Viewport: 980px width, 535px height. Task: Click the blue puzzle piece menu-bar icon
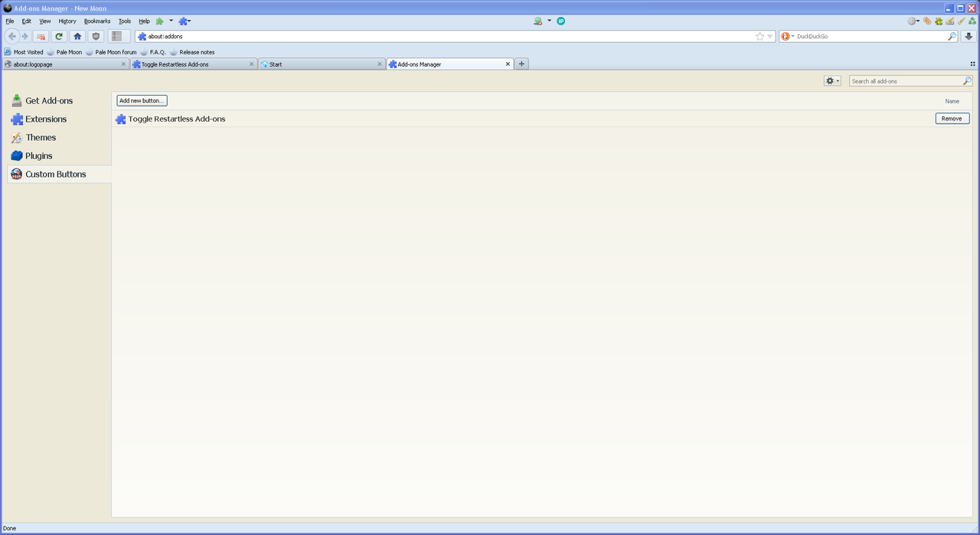click(x=183, y=21)
